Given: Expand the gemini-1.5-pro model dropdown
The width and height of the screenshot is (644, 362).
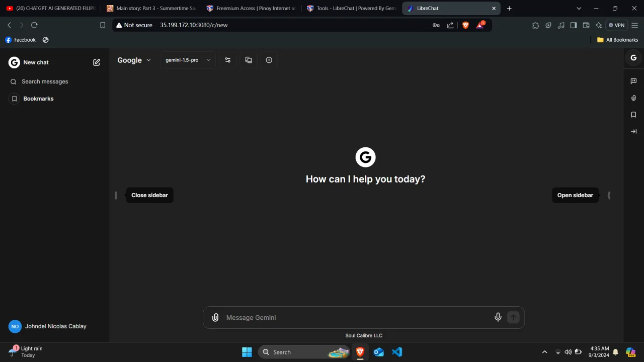Looking at the screenshot, I should 188,60.
